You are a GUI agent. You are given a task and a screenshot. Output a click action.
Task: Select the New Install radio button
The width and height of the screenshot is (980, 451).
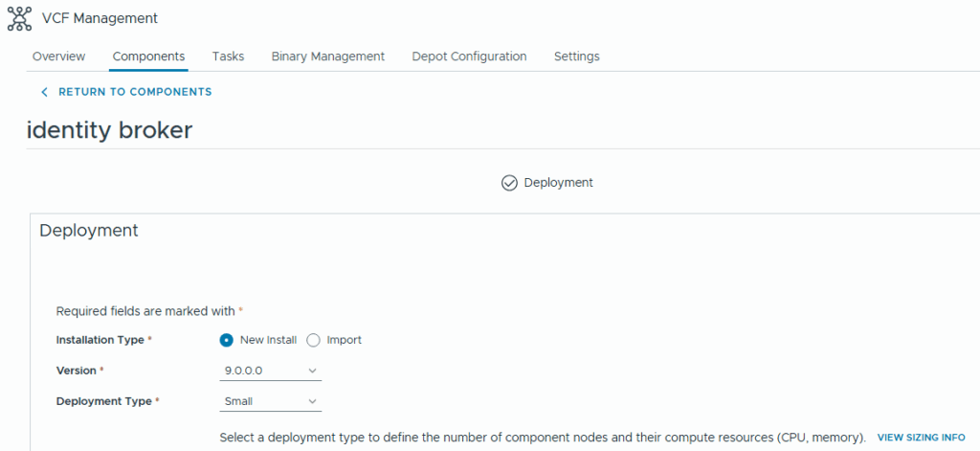point(227,340)
